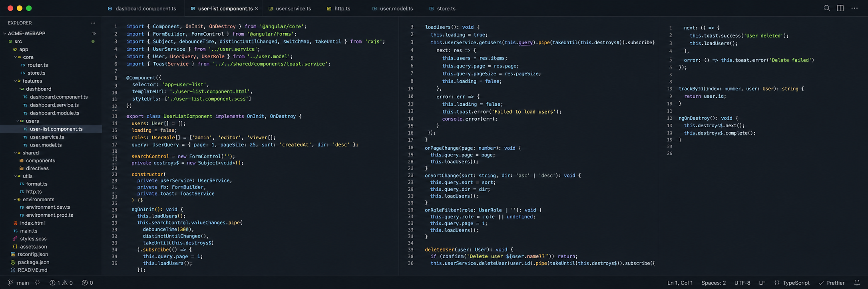The width and height of the screenshot is (868, 289).
Task: Click 'debounceTime(300),' code line
Action: point(169,229)
